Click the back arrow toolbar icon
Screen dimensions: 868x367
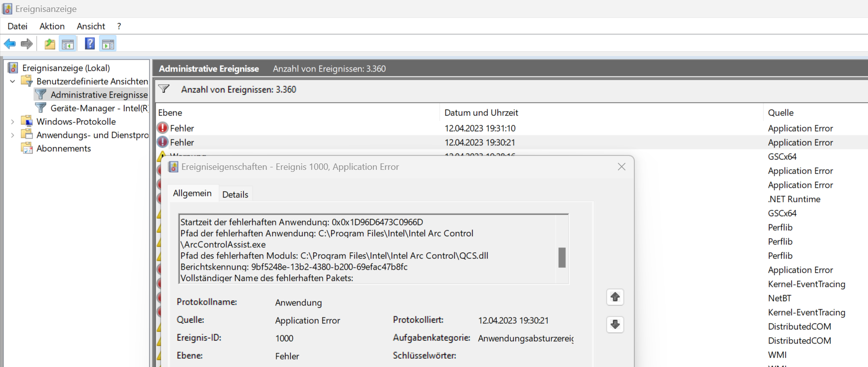click(9, 44)
